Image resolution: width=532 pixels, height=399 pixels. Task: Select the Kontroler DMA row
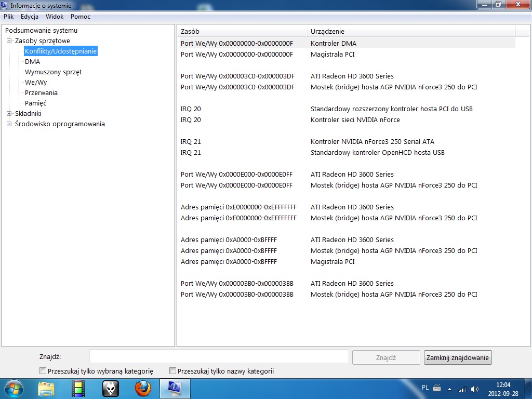[x=347, y=43]
